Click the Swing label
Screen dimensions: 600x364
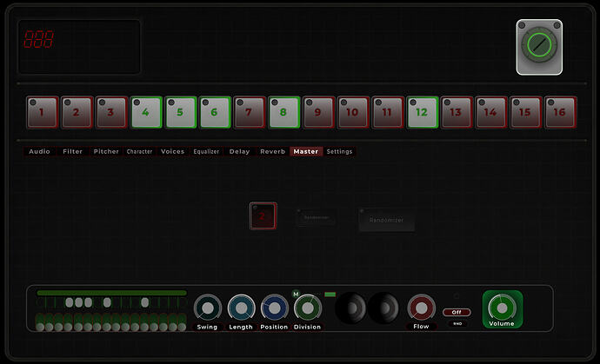(x=207, y=328)
